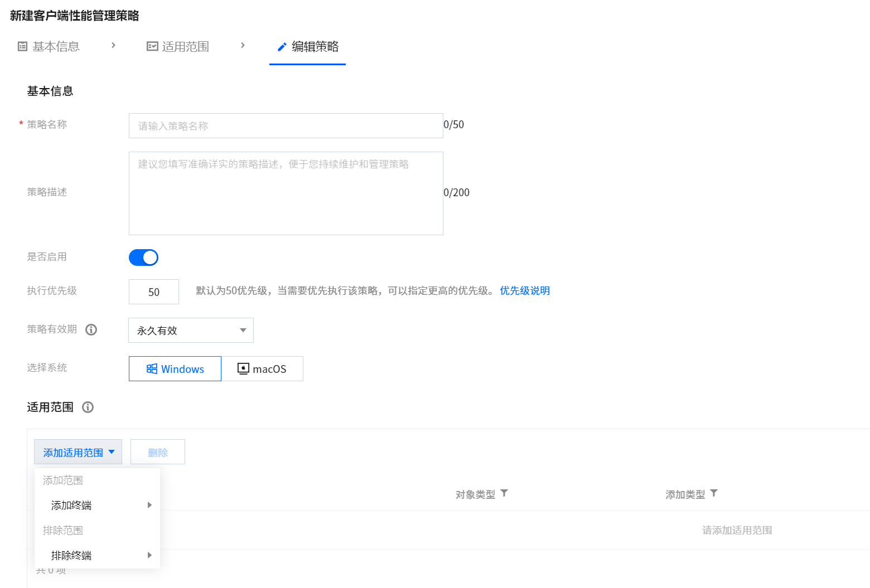Click the 选择系统 field label
870x588 pixels.
pos(47,368)
